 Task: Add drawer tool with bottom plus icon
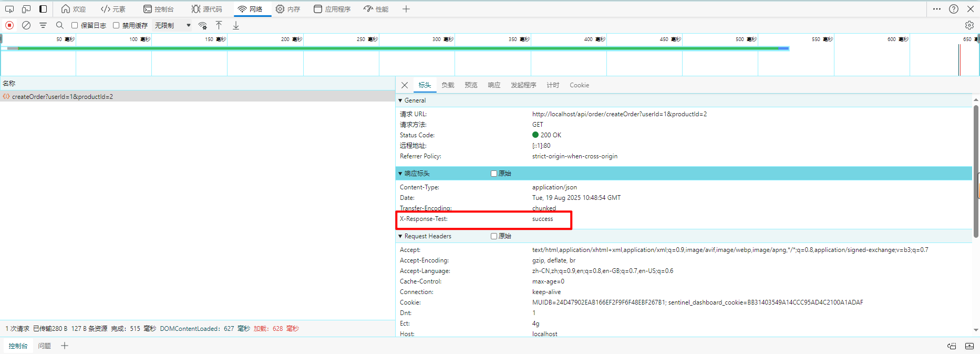click(65, 346)
